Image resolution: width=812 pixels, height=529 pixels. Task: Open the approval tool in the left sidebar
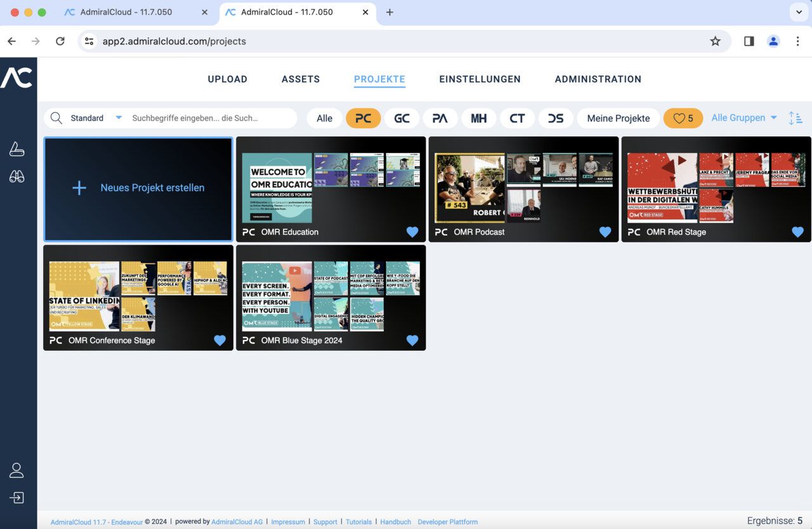pos(17,148)
